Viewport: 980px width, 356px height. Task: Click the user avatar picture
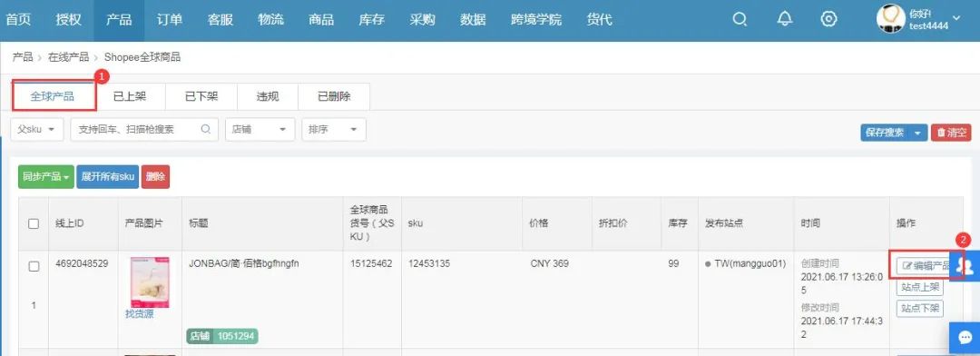[x=891, y=19]
